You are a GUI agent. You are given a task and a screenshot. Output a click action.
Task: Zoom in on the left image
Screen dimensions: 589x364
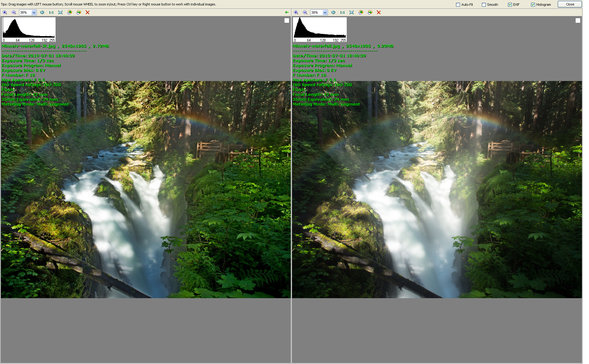click(5, 12)
